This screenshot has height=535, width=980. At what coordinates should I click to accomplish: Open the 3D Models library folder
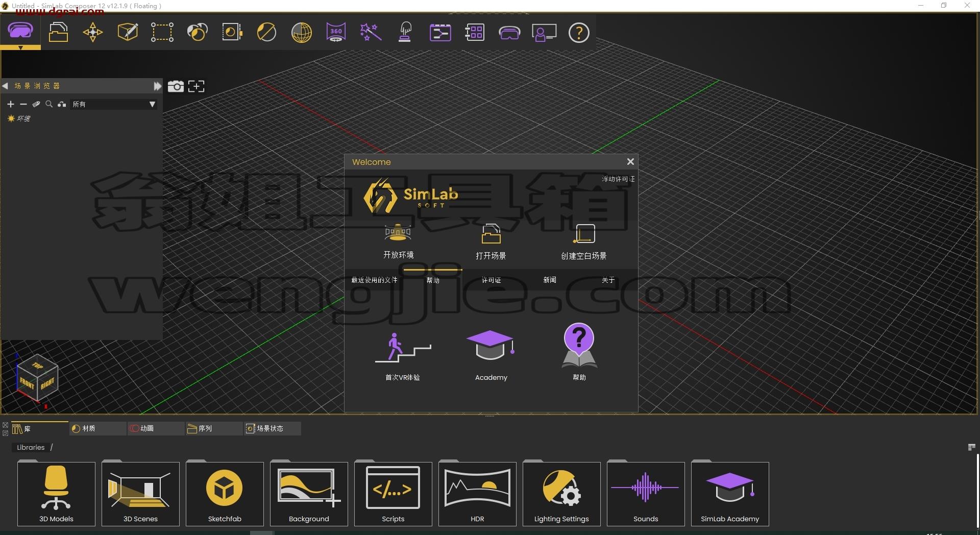56,494
